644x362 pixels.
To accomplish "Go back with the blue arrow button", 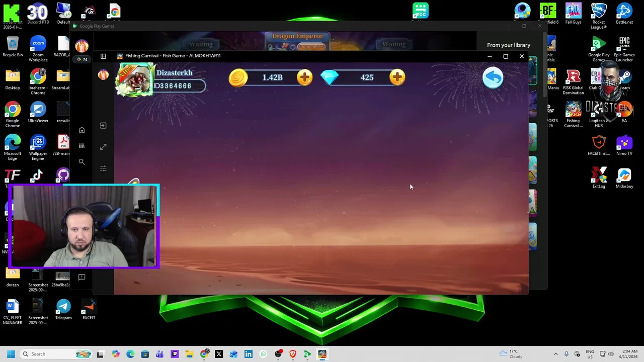I will point(493,78).
